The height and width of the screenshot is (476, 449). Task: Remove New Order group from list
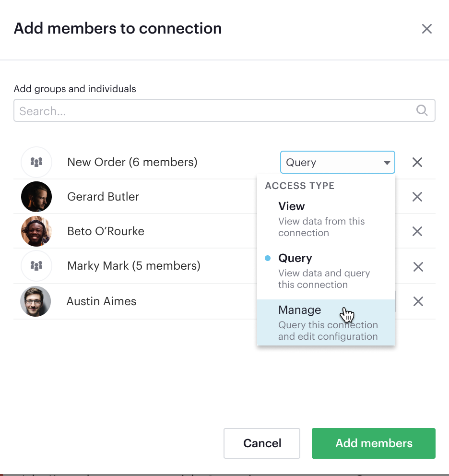pyautogui.click(x=417, y=162)
